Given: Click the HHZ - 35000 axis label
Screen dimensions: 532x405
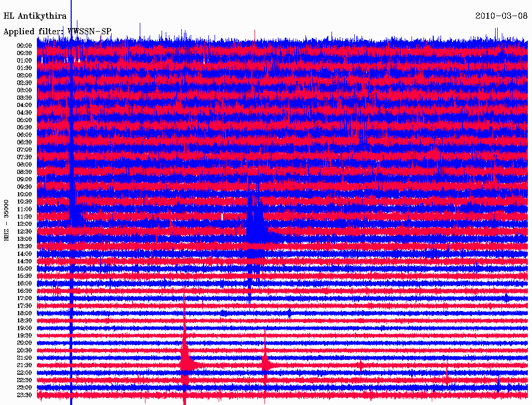Looking at the screenshot, I should pos(7,220).
